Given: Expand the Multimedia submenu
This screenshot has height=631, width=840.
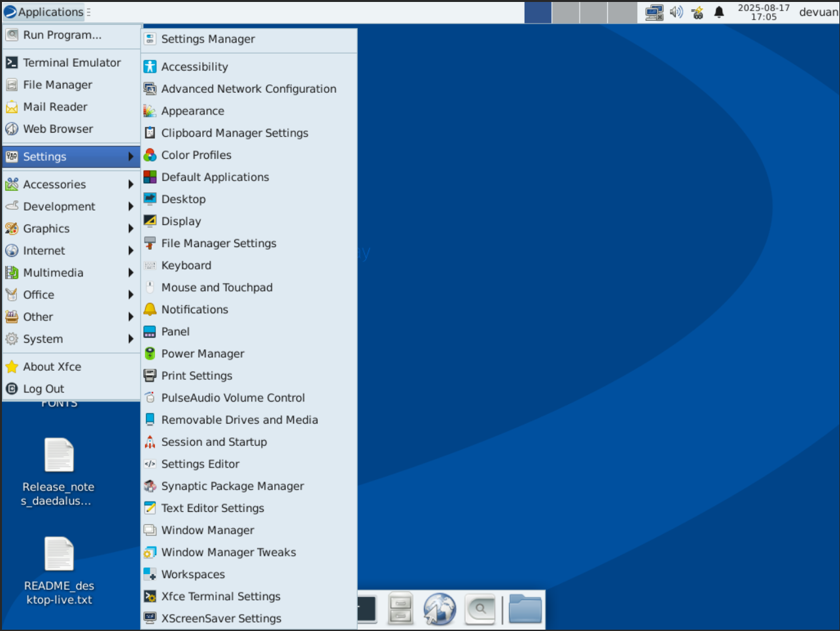Looking at the screenshot, I should coord(71,273).
